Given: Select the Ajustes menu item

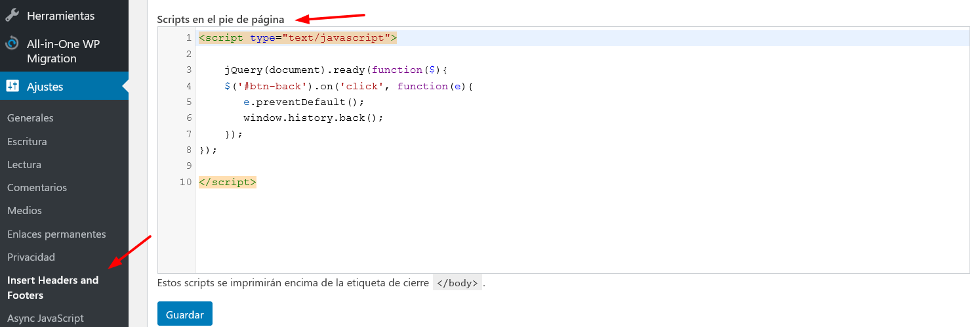Looking at the screenshot, I should pyautogui.click(x=64, y=86).
